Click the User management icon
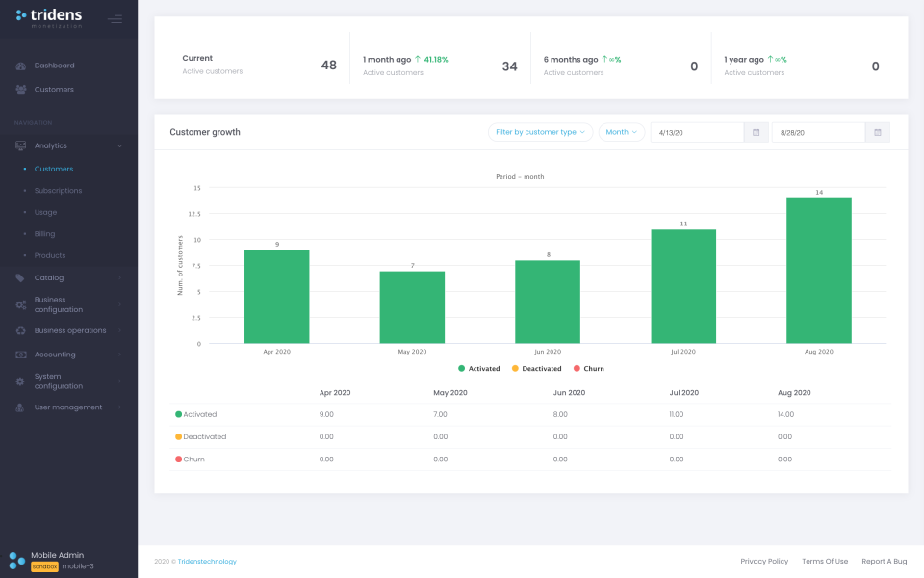Screen dimensions: 924x578 (x=20, y=407)
